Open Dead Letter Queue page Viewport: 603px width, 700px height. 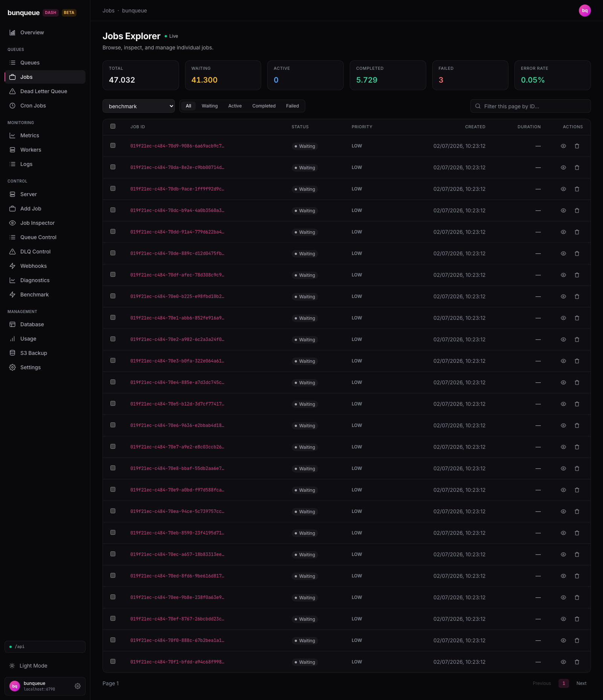pyautogui.click(x=45, y=91)
